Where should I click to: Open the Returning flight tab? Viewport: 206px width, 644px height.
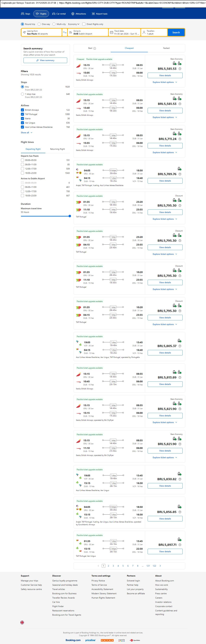[x=58, y=149]
